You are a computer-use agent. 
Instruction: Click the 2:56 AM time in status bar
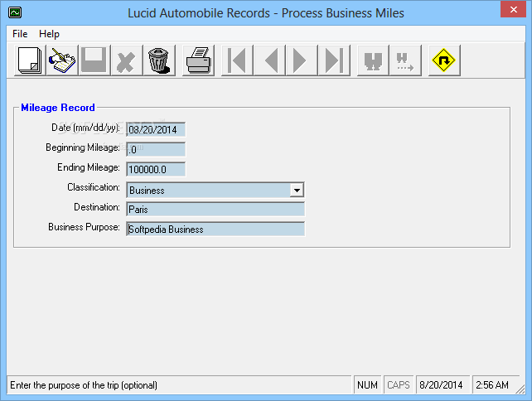[492, 385]
